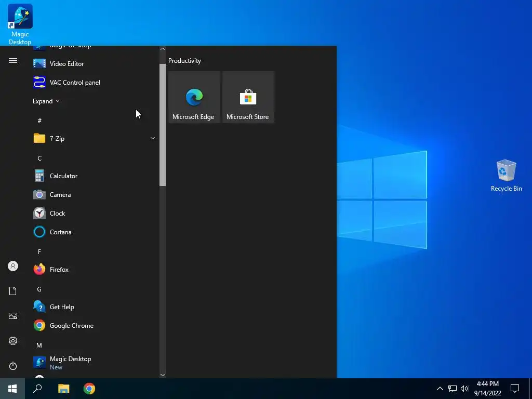The height and width of the screenshot is (399, 532).
Task: Open taskbar Search magnifier
Action: pos(37,389)
